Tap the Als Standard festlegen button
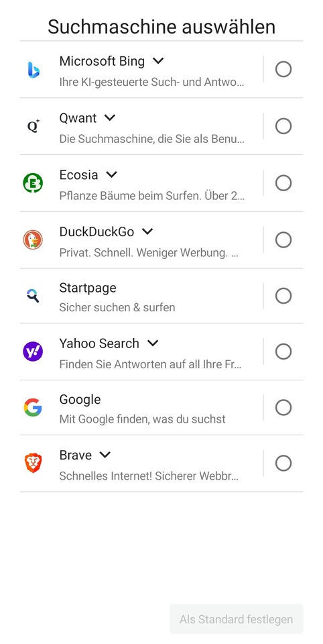Image resolution: width=323 pixels, height=644 pixels. click(x=237, y=619)
